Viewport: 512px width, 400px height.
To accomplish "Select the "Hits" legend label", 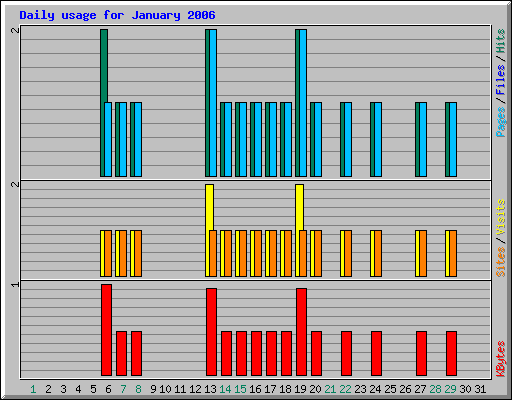I will [500, 41].
